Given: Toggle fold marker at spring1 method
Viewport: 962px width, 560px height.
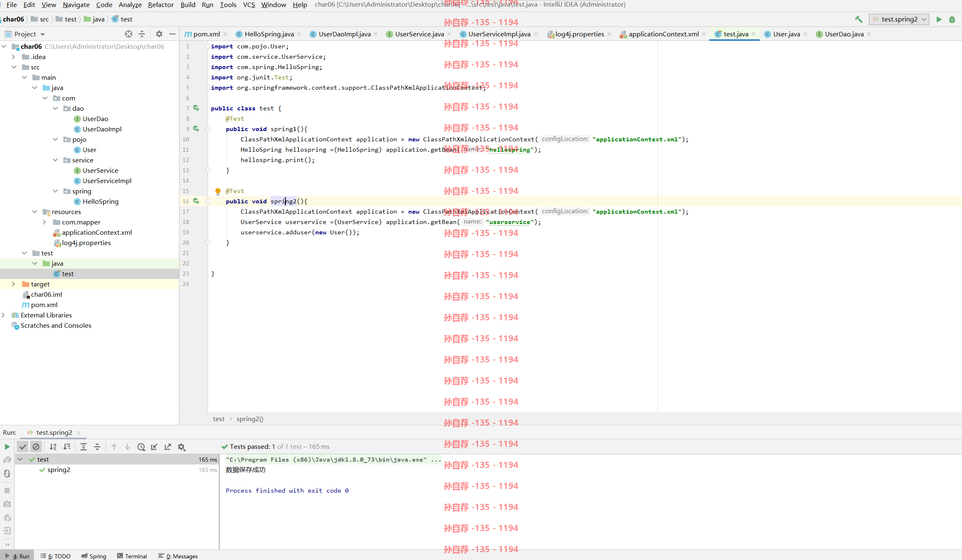Looking at the screenshot, I should pos(208,129).
